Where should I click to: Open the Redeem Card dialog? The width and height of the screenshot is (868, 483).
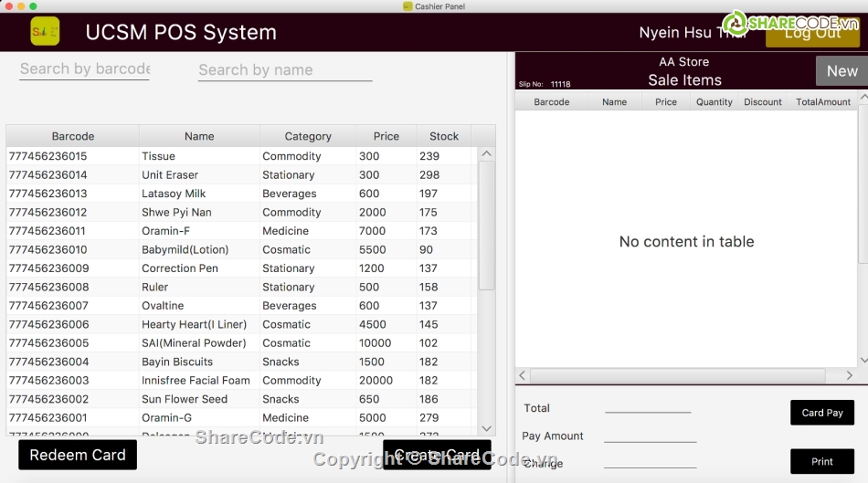(78, 455)
